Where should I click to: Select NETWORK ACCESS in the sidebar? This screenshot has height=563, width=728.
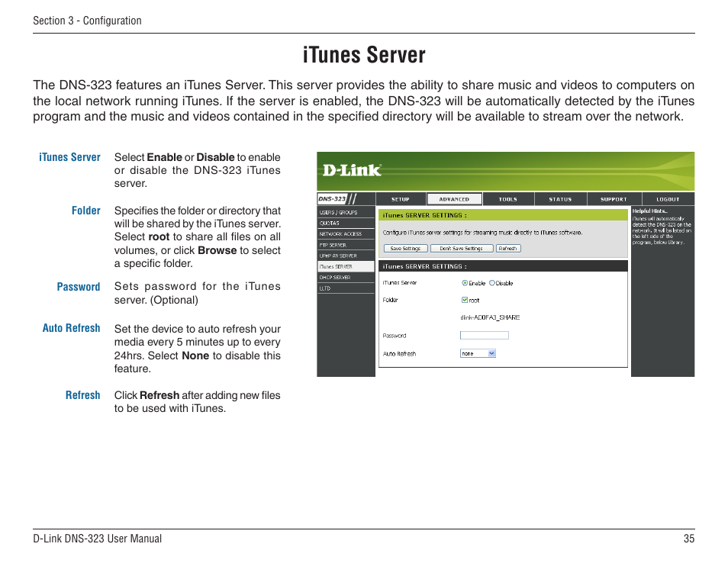346,234
